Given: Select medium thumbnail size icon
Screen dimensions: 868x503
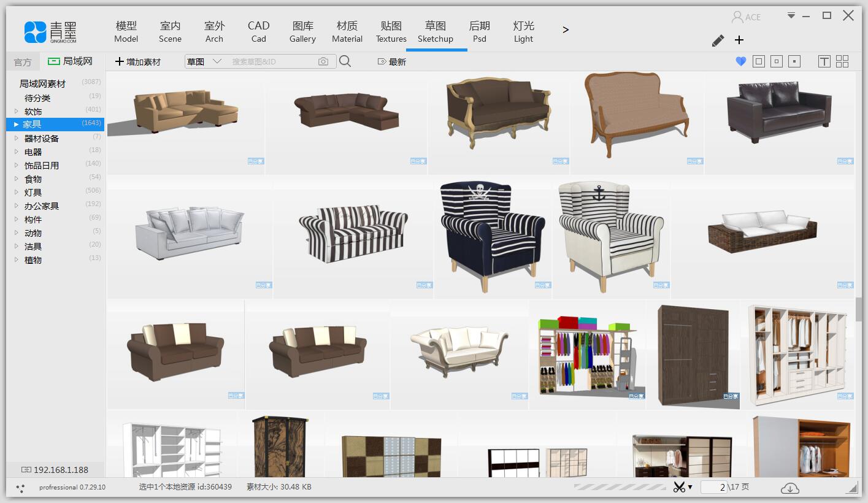Looking at the screenshot, I should click(x=777, y=61).
